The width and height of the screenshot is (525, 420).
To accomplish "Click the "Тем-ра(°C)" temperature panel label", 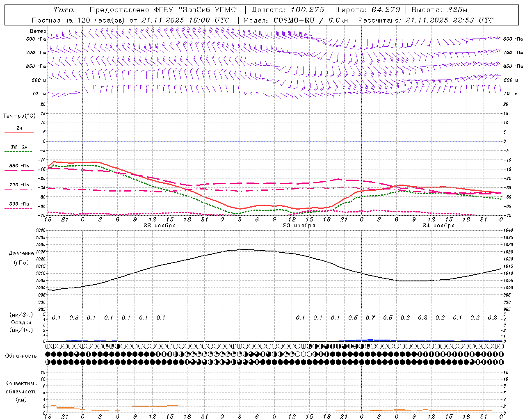I will click(19, 116).
